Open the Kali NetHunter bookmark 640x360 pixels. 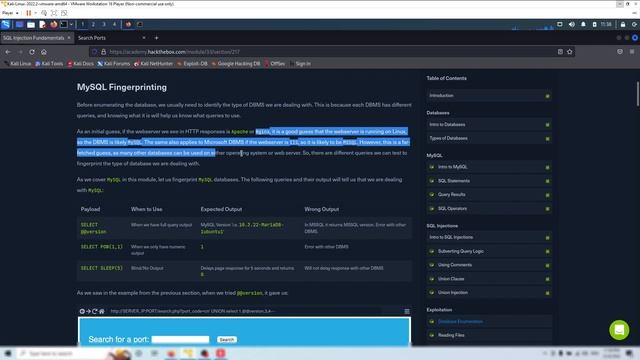click(153, 64)
